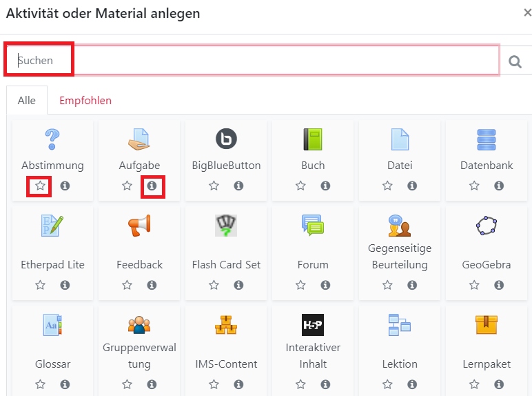Screen dimensions: 532x396
Task: Choose the BigBlueButton activity icon
Action: [226, 139]
